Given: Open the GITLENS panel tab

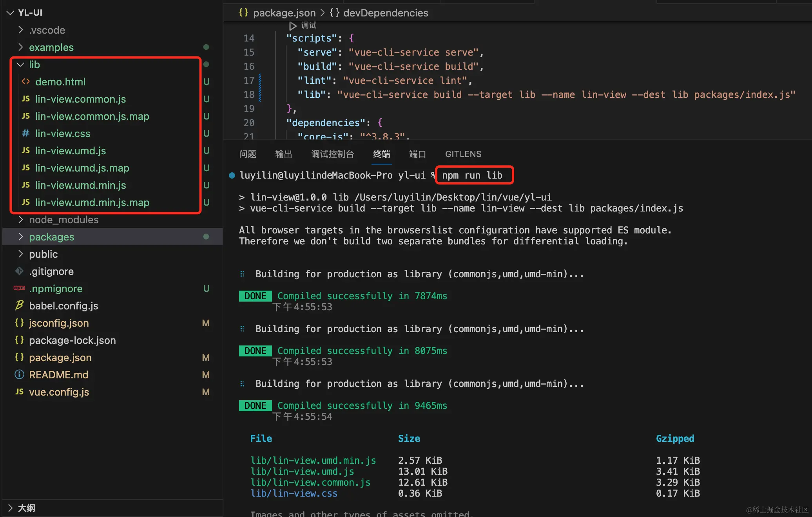Looking at the screenshot, I should (463, 154).
